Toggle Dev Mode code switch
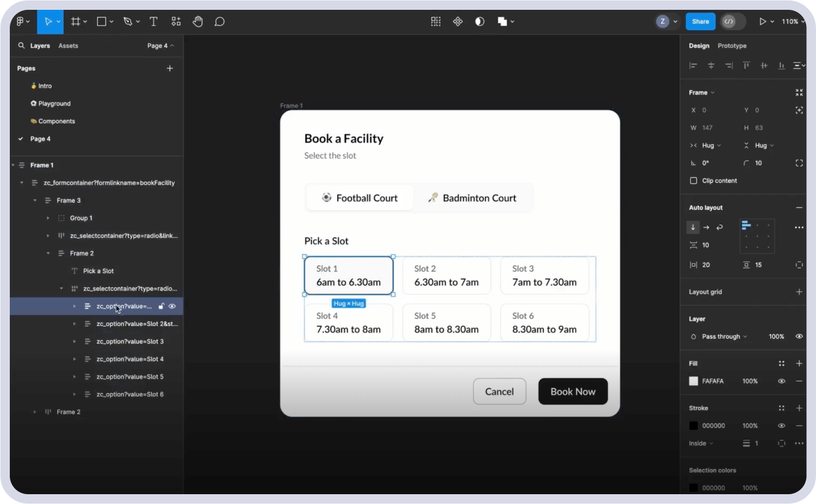This screenshot has height=504, width=816. [x=729, y=21]
